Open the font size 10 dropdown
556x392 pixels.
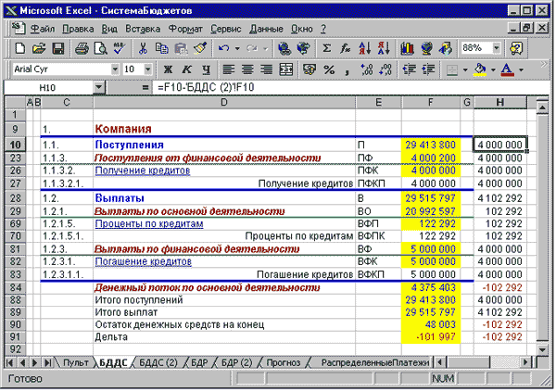tap(148, 70)
